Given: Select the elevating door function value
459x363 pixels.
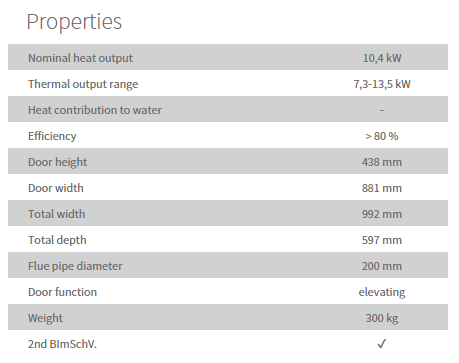Looking at the screenshot, I should [382, 292].
